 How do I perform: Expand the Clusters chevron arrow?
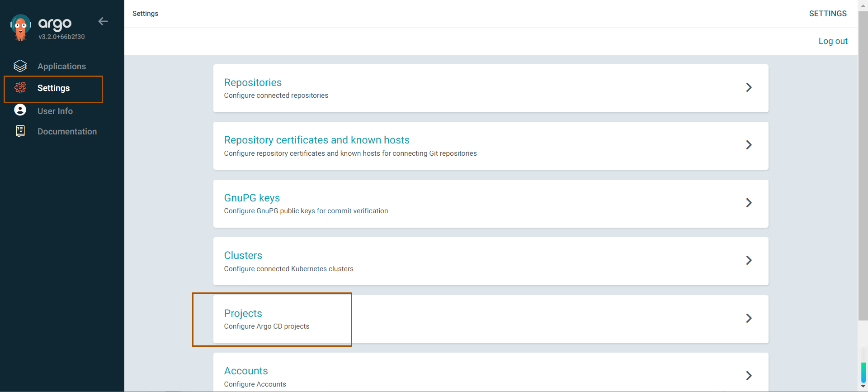click(x=749, y=260)
